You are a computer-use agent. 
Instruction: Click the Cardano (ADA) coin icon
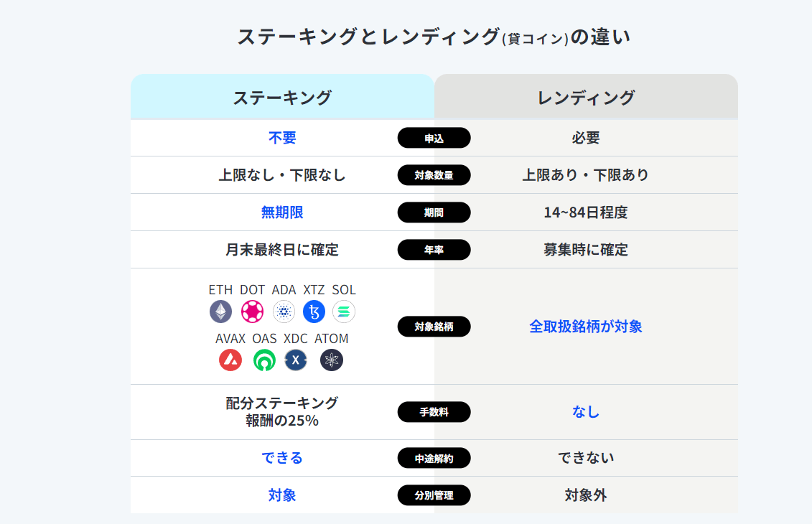284,312
